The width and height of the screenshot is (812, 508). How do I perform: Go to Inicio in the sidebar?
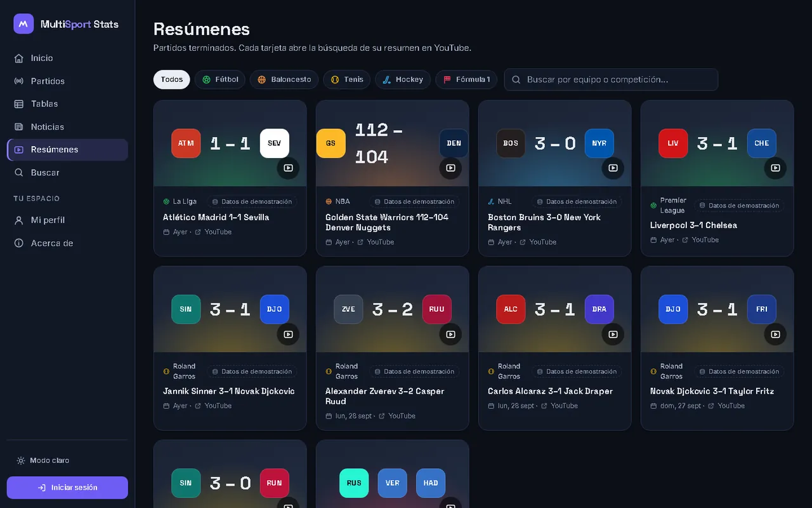click(x=67, y=58)
